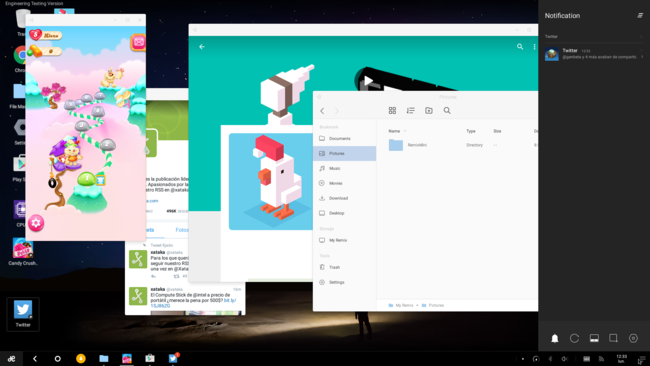Click My Remix in the breadcrumb path
650x366 pixels.
(404, 305)
